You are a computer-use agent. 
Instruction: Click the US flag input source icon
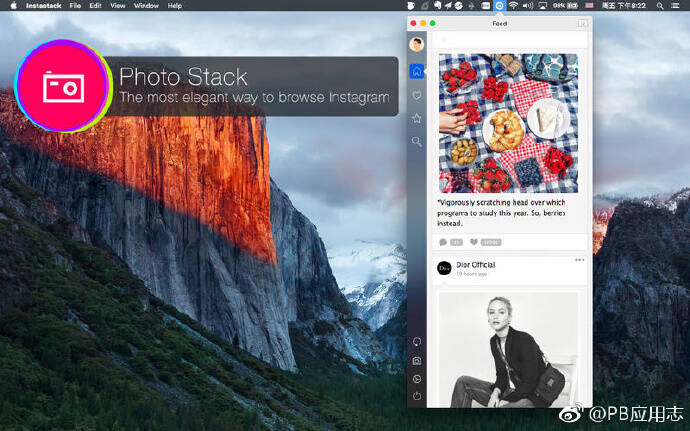589,6
